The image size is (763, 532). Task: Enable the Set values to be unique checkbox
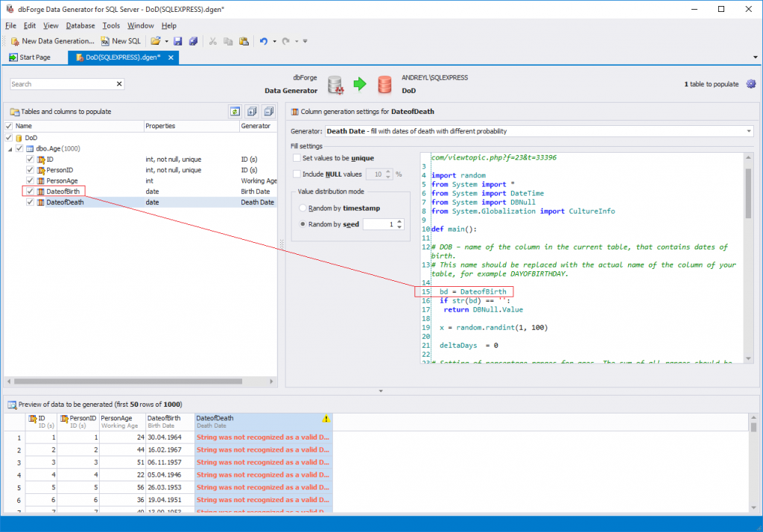pyautogui.click(x=297, y=158)
